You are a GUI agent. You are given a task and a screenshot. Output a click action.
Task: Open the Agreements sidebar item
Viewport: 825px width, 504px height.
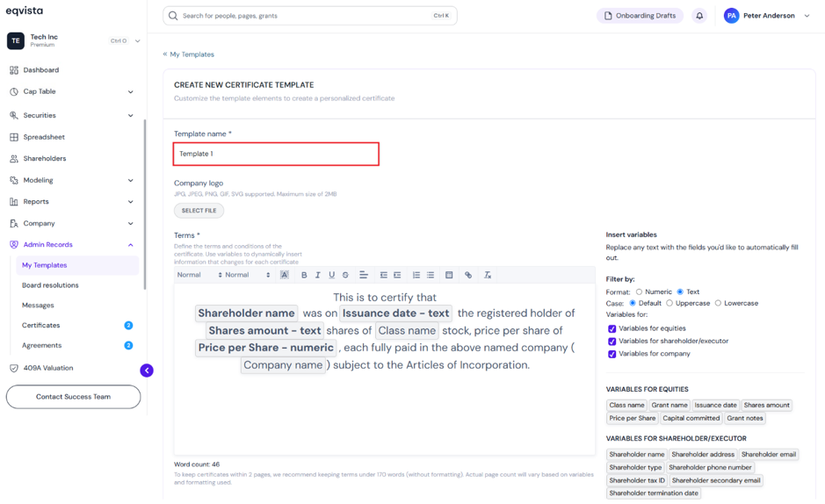pyautogui.click(x=41, y=345)
